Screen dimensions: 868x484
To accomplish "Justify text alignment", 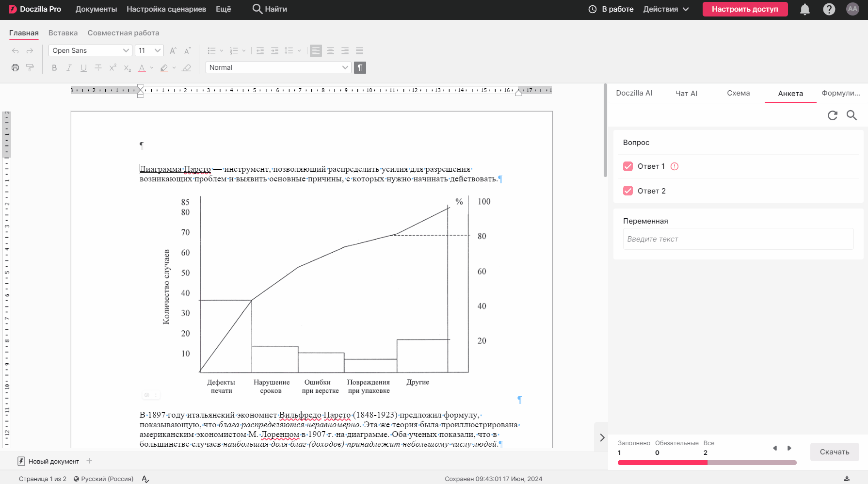I will (359, 50).
